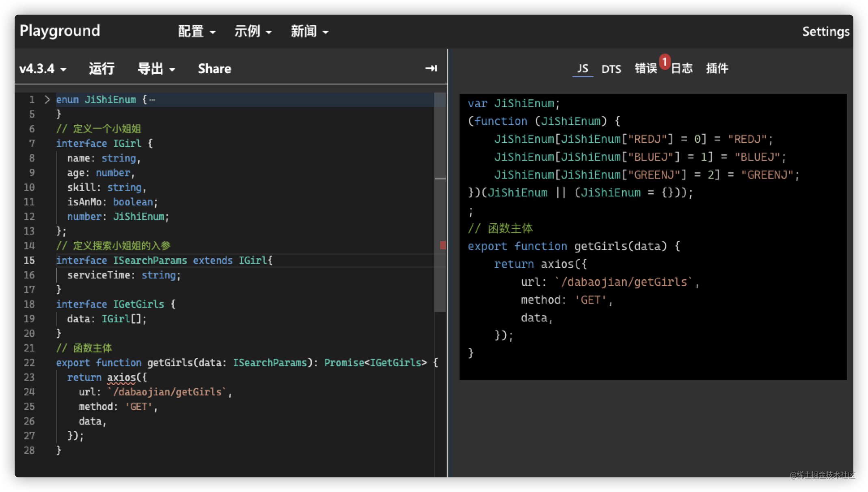Click 'Promise<IGetGirls>' return type on line 22
This screenshot has width=868, height=492.
(376, 363)
